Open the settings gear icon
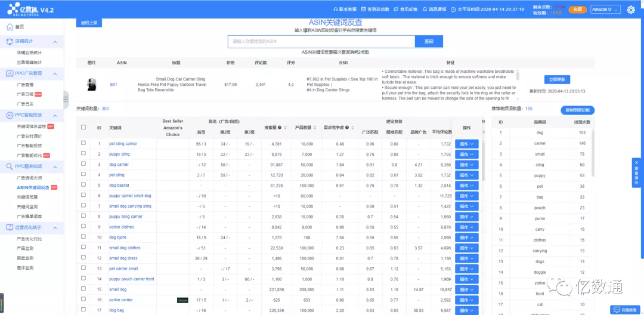This screenshot has width=644, height=315. 631,10
